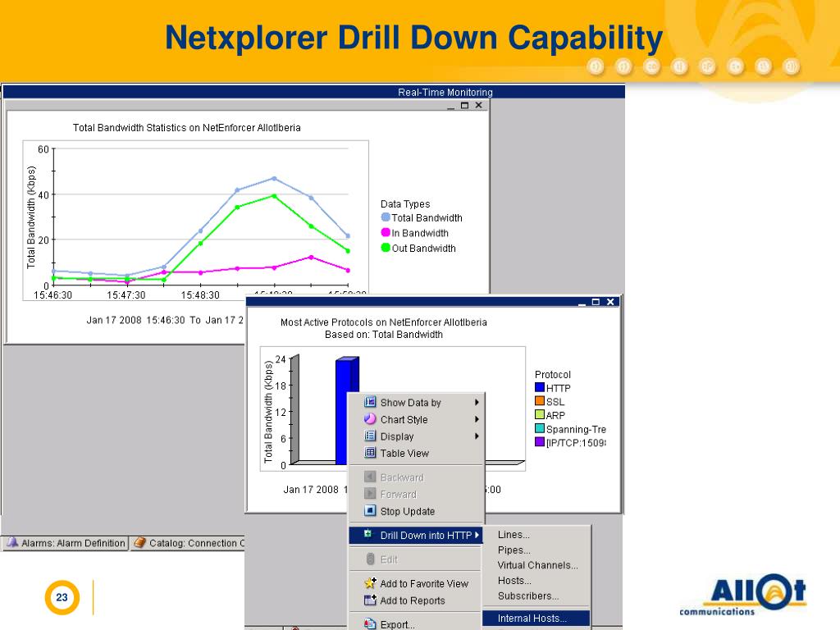Click the Total Bandwidth Statistics chart title
The image size is (840, 630).
tap(186, 127)
